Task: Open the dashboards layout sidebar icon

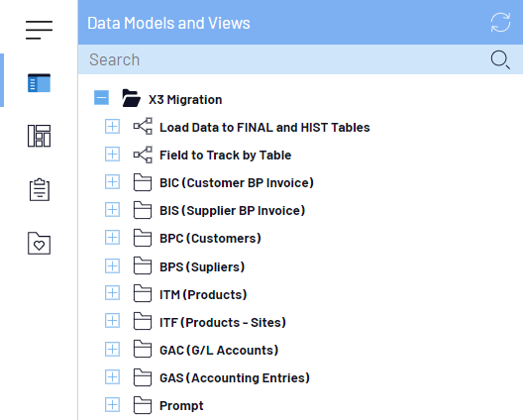Action: click(39, 136)
